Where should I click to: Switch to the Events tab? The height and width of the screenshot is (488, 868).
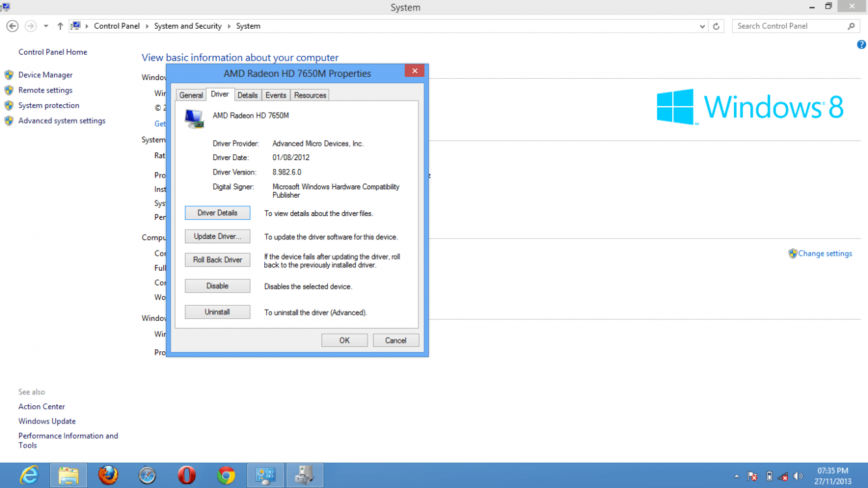click(276, 95)
